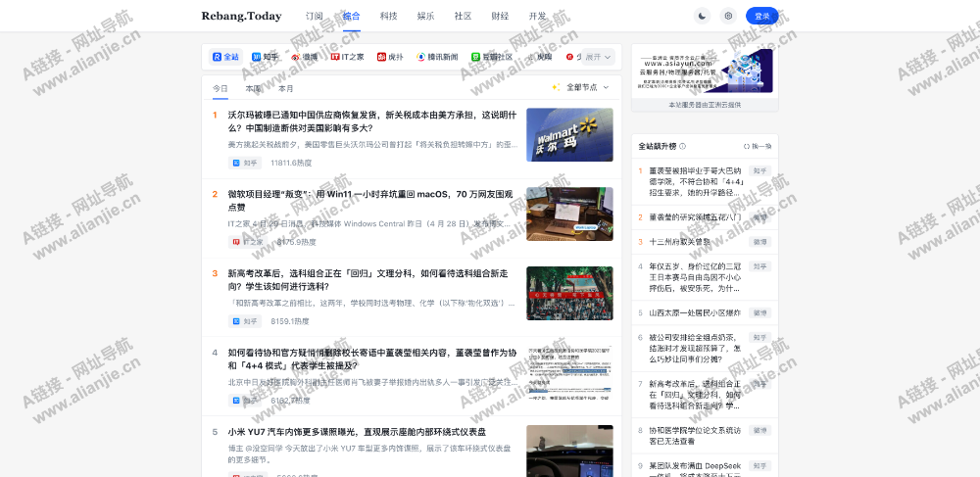Open the 协和官方 董袭莹 headline
The image size is (980, 477).
tap(372, 359)
